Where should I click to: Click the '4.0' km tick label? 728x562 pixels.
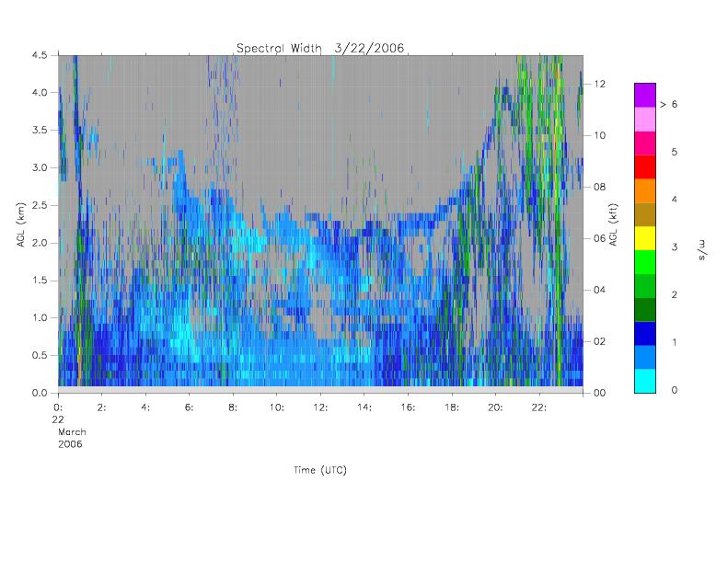[40, 92]
